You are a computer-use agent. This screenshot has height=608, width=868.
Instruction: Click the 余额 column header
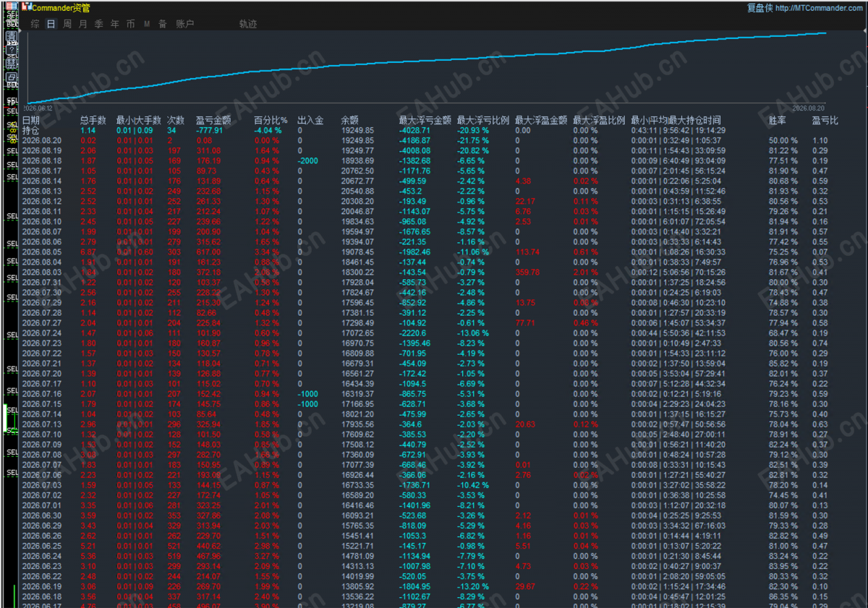(349, 120)
